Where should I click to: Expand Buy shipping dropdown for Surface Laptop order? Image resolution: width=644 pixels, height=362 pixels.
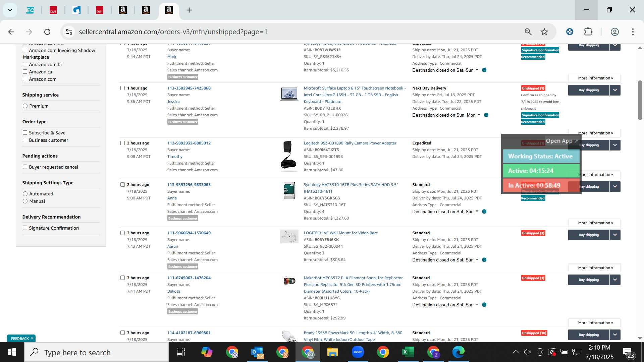tap(615, 90)
